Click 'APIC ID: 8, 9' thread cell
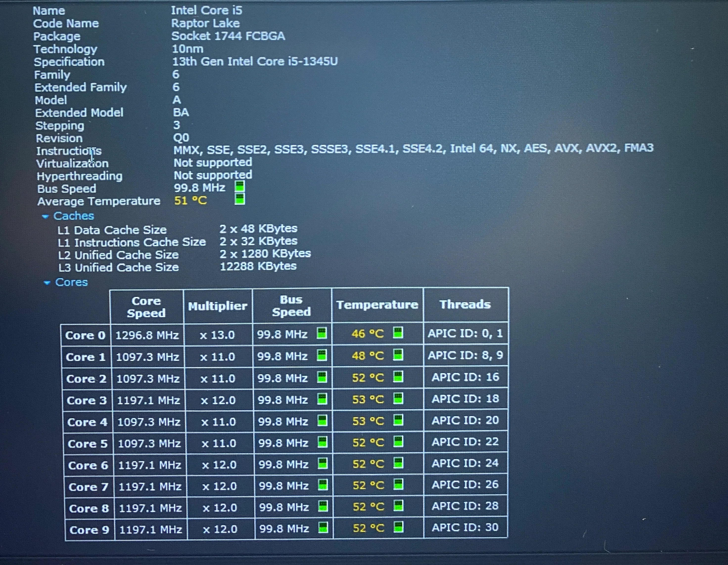 (x=465, y=355)
